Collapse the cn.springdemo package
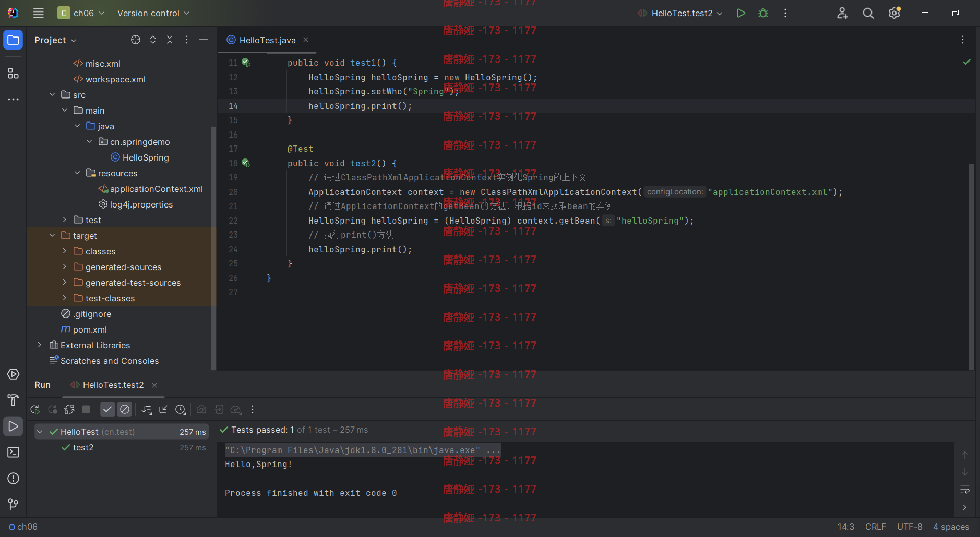The width and height of the screenshot is (980, 537). (89, 142)
